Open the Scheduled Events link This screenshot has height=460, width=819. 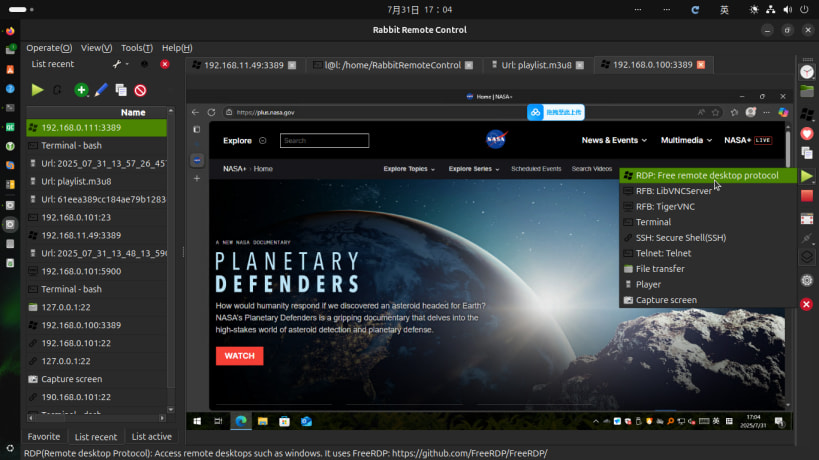pyautogui.click(x=536, y=169)
